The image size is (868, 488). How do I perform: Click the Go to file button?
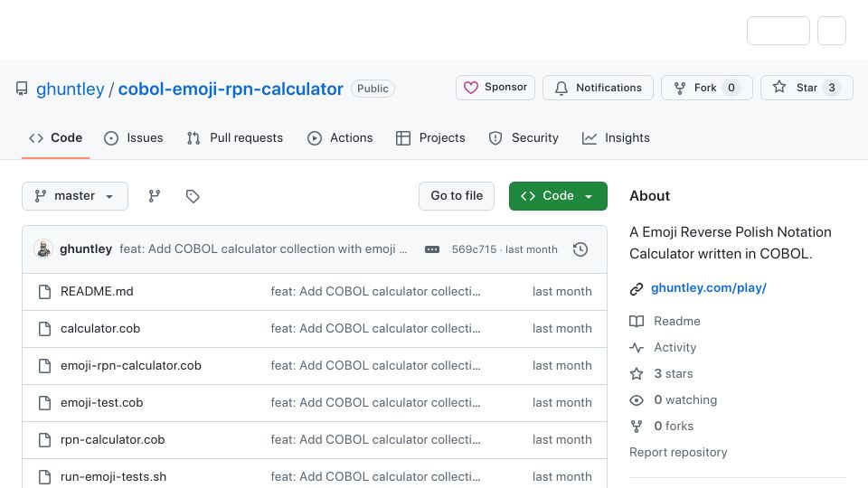pyautogui.click(x=457, y=196)
